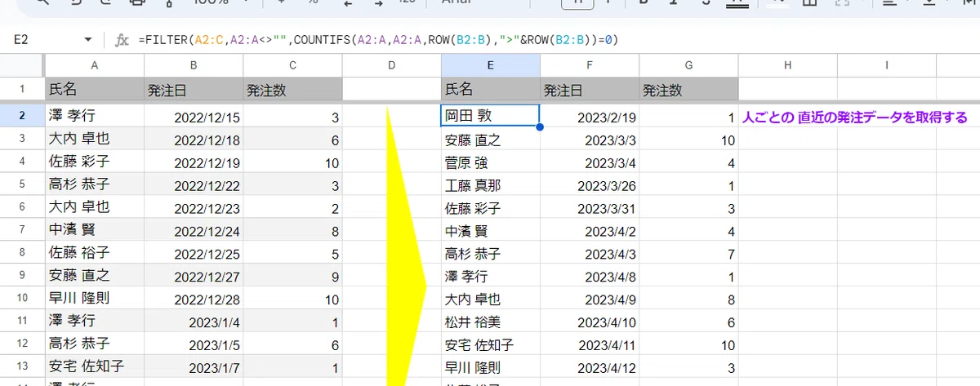Click header cell 発注数 in column G
980x386 pixels.
pyautogui.click(x=688, y=89)
